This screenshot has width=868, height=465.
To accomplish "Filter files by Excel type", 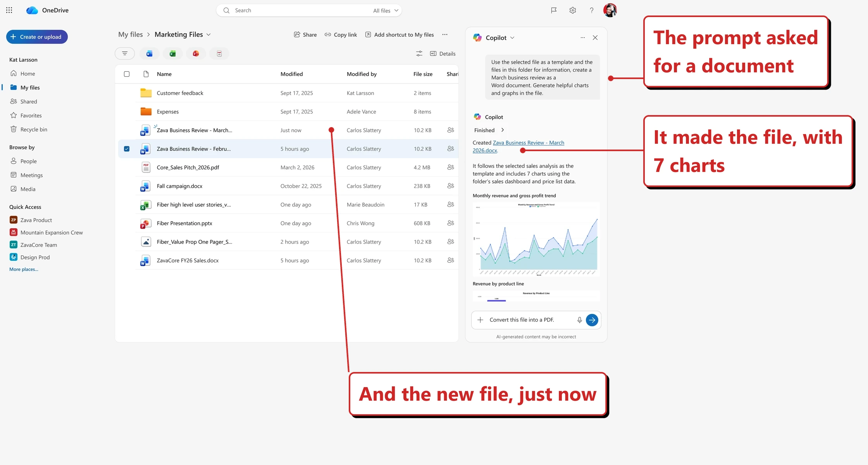I will click(x=172, y=53).
